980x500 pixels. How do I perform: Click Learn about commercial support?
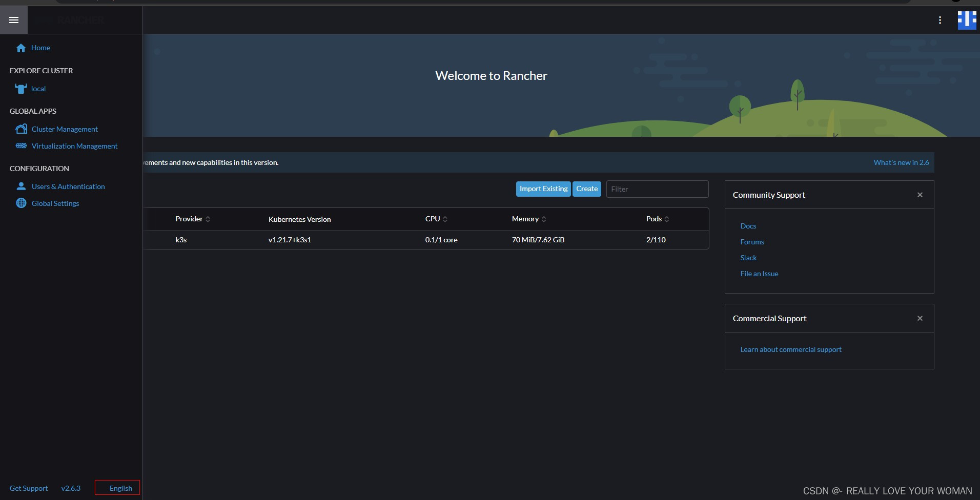[791, 349]
